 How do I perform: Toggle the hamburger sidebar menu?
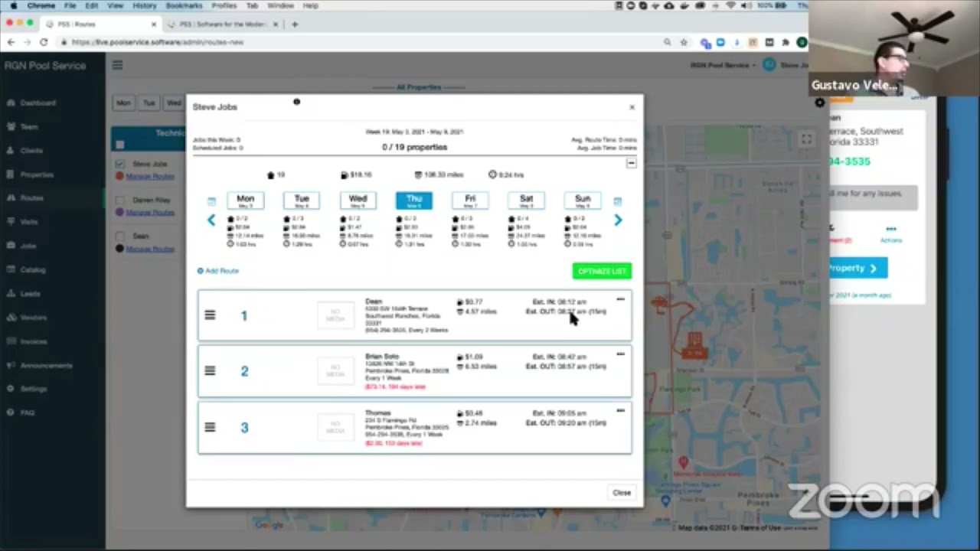click(x=117, y=65)
